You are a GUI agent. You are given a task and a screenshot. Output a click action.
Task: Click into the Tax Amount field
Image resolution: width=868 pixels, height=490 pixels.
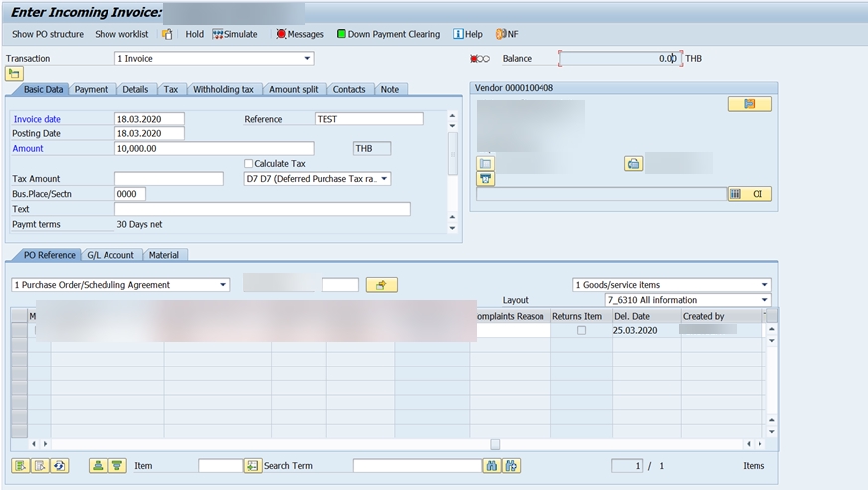pos(168,179)
